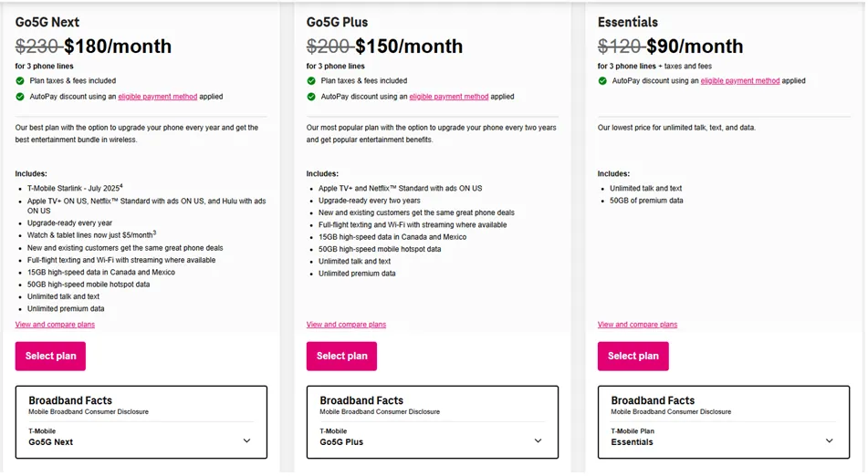
Task: Open View and compare plans under Go5G Next
Action: coord(55,325)
